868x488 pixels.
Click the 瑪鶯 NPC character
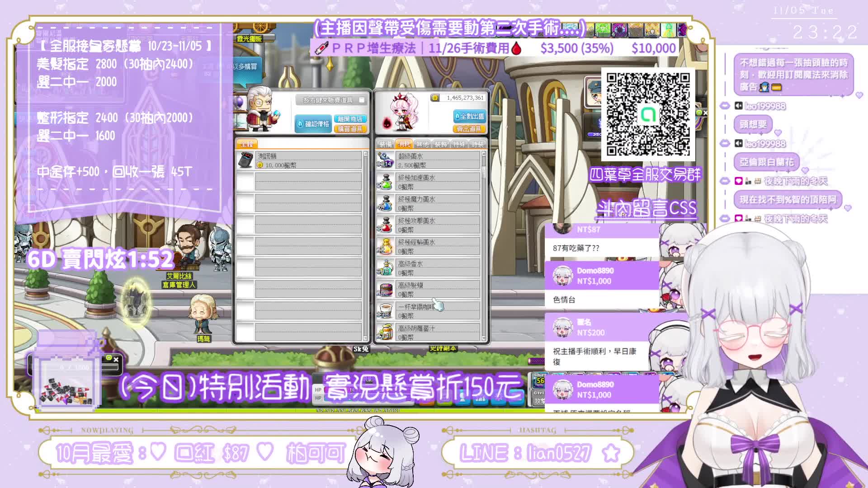coord(203,314)
